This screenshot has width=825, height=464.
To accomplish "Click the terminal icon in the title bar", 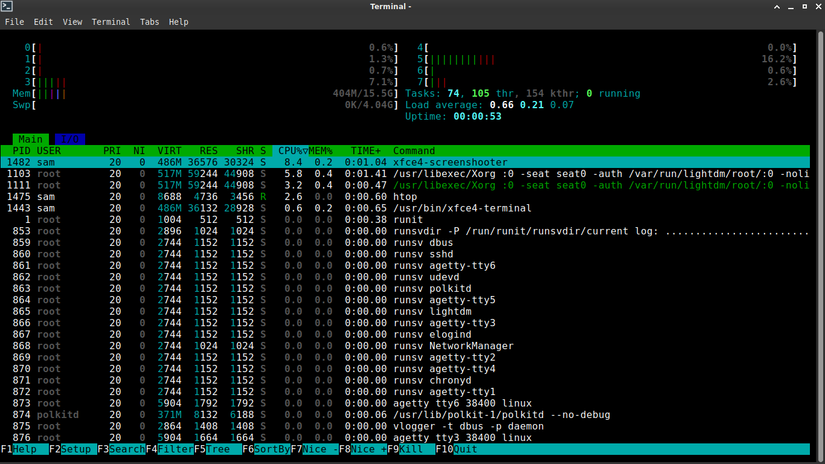I will pyautogui.click(x=7, y=6).
